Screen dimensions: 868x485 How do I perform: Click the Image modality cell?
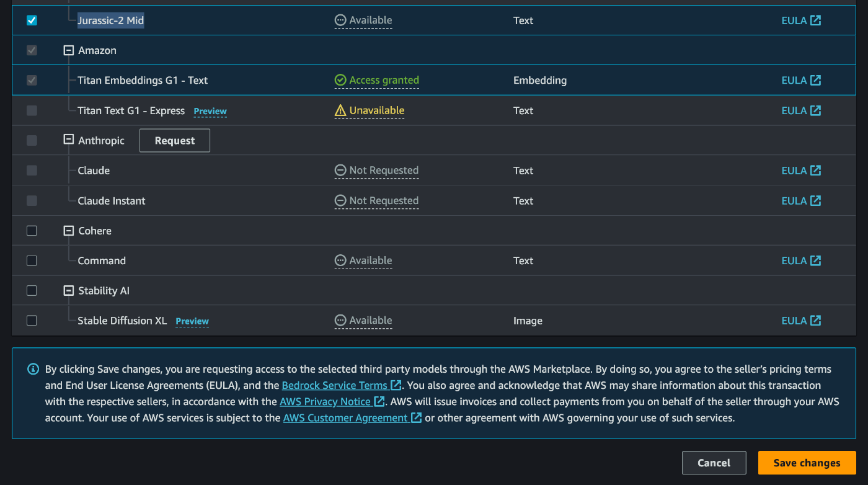coord(528,321)
